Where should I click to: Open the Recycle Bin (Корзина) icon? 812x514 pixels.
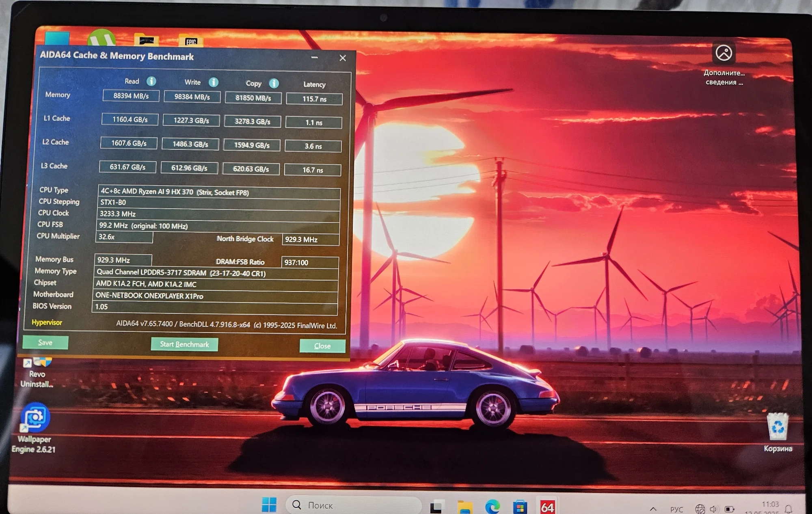(x=777, y=427)
